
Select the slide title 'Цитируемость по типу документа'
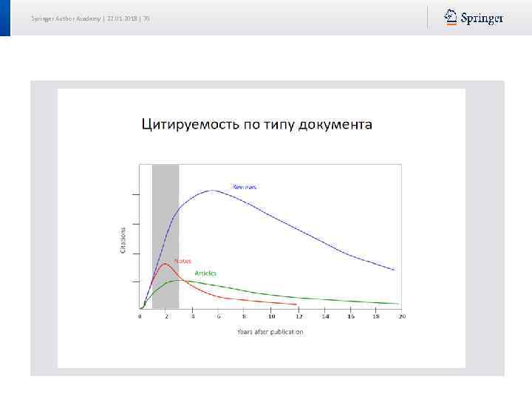(x=257, y=124)
